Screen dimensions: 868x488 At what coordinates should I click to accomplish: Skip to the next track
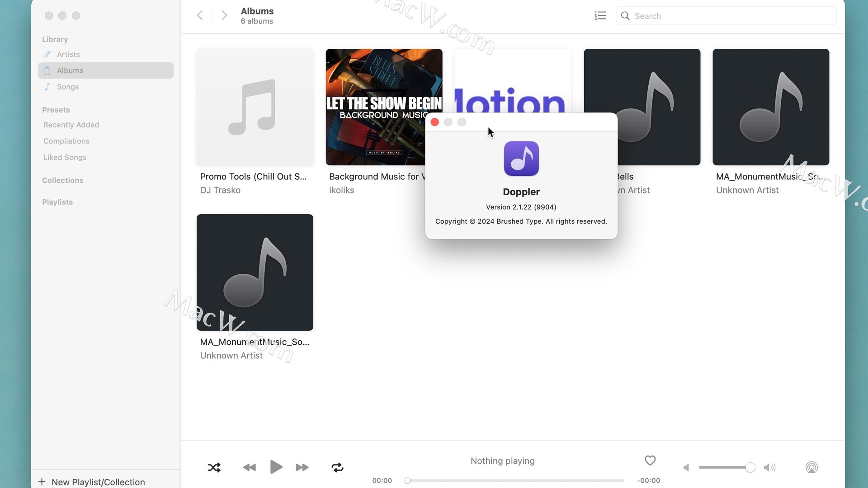click(302, 467)
